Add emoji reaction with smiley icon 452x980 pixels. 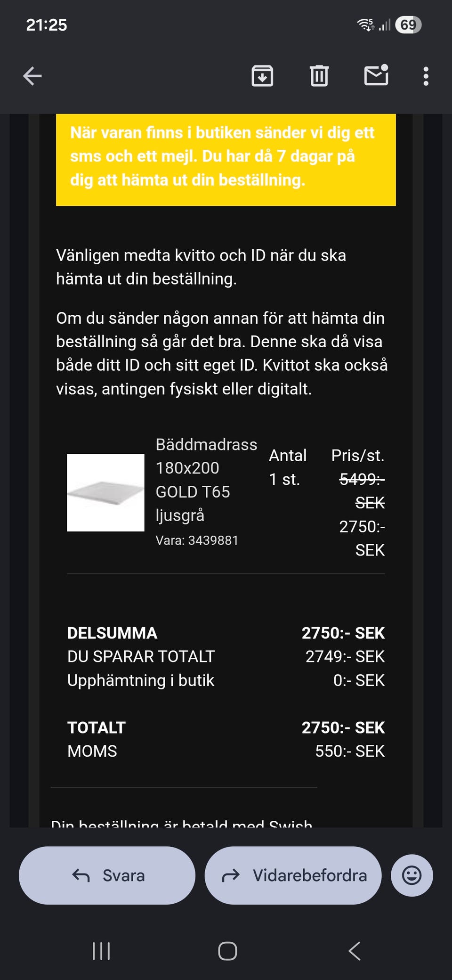point(412,875)
